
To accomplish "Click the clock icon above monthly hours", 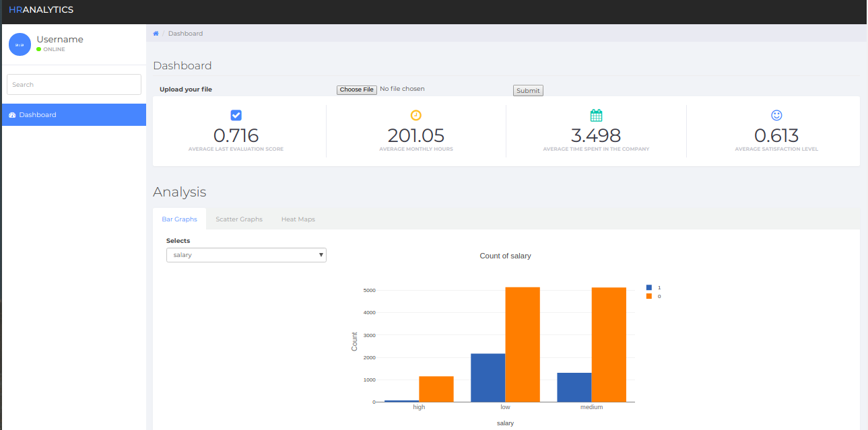I will pyautogui.click(x=416, y=115).
